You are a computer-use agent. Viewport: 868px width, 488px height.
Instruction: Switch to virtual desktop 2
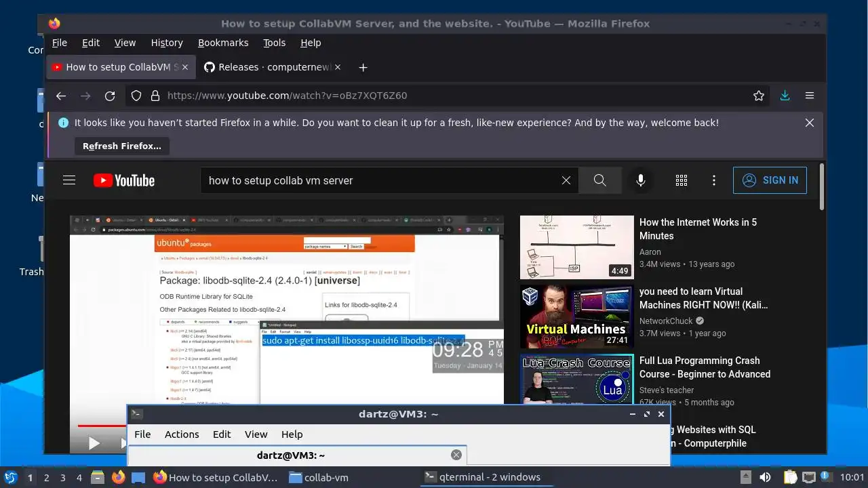pyautogui.click(x=46, y=477)
